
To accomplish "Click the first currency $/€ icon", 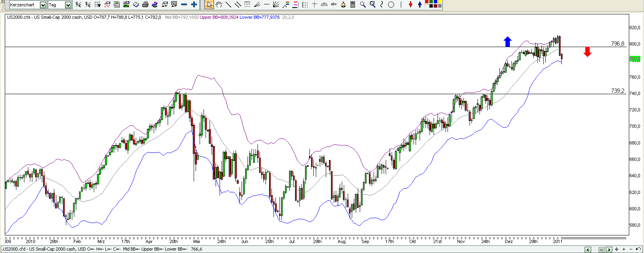I will (78, 5).
